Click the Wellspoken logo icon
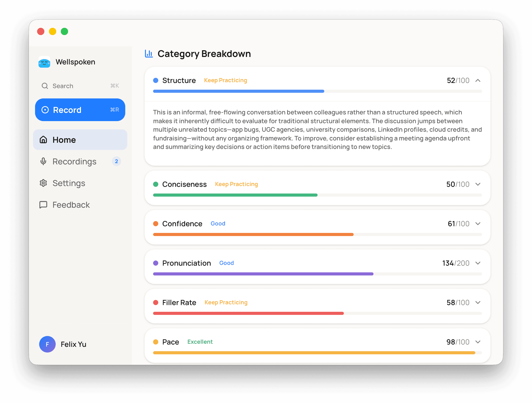 [x=44, y=62]
